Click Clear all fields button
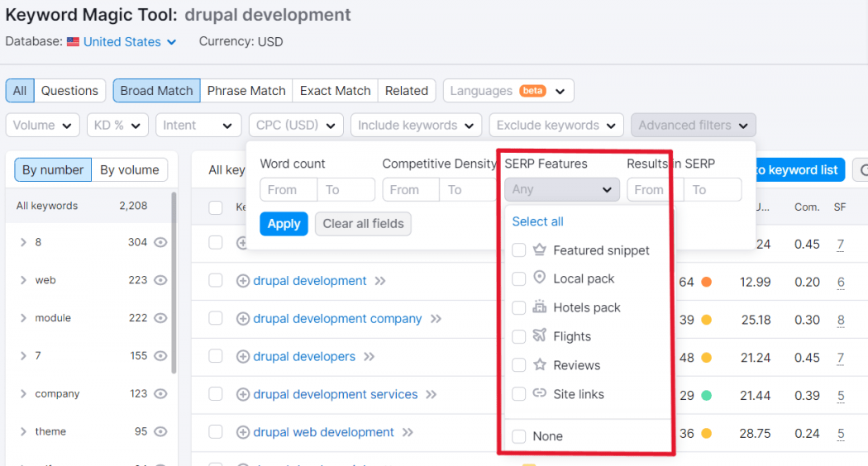 tap(363, 224)
